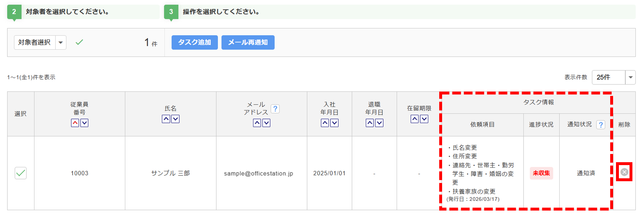Sort employee number ascending
644x217 pixels.
point(75,123)
